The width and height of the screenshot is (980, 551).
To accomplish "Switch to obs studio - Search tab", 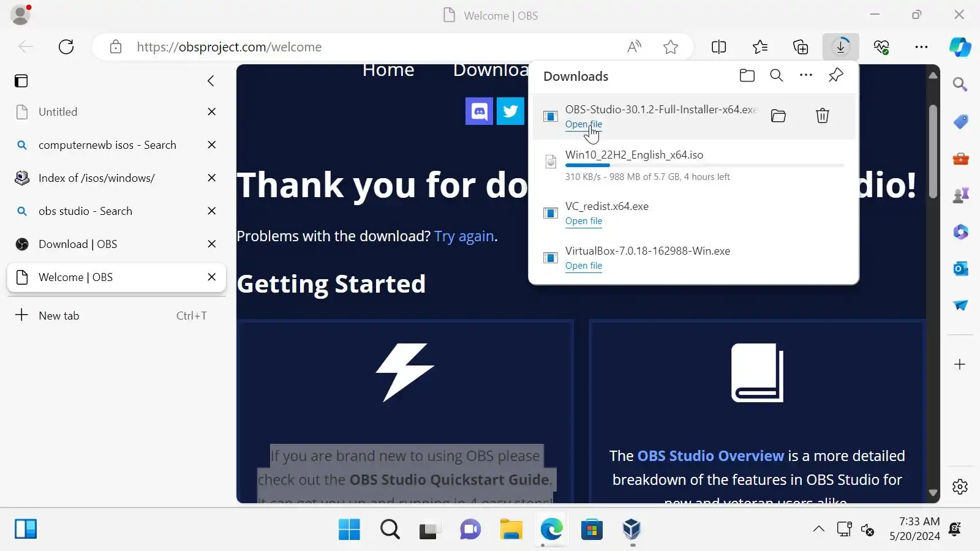I will tap(116, 211).
